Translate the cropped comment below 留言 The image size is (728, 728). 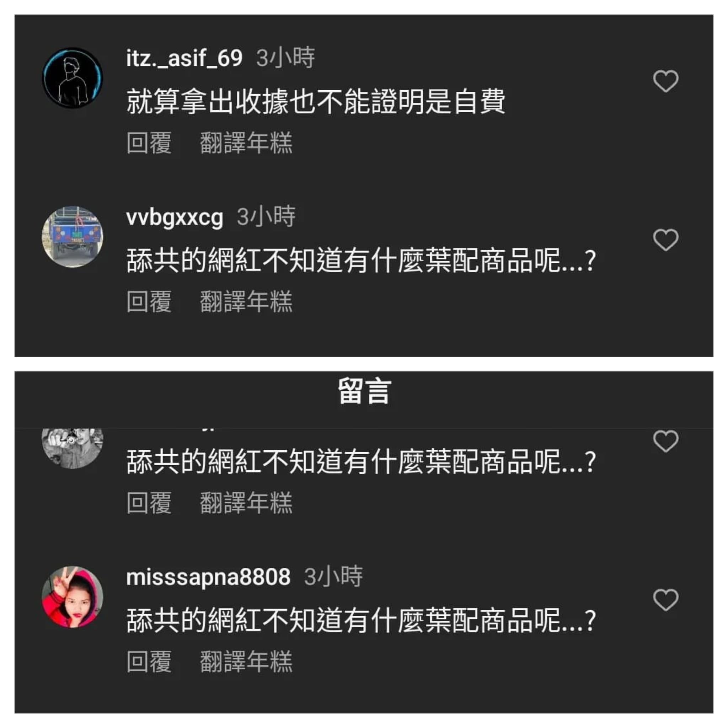pos(246,503)
